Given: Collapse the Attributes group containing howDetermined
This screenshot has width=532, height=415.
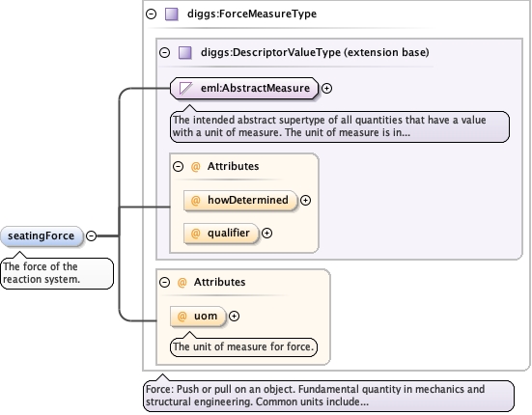Looking at the screenshot, I should pos(178,166).
